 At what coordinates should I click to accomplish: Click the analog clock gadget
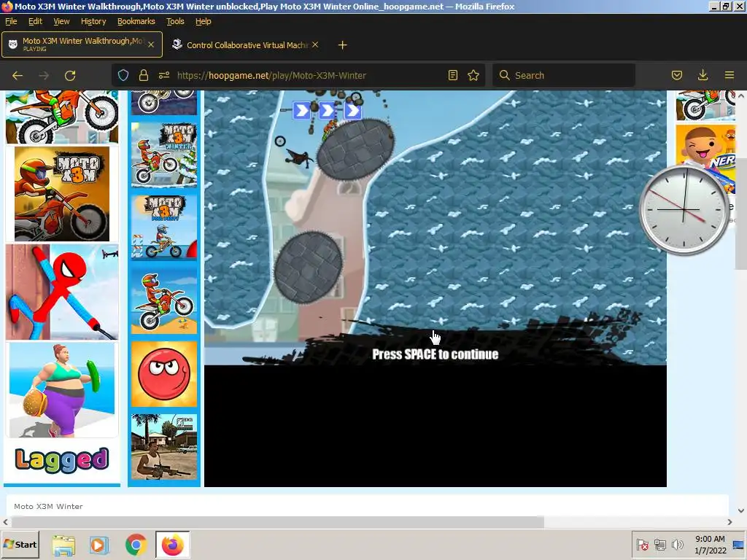tap(684, 209)
